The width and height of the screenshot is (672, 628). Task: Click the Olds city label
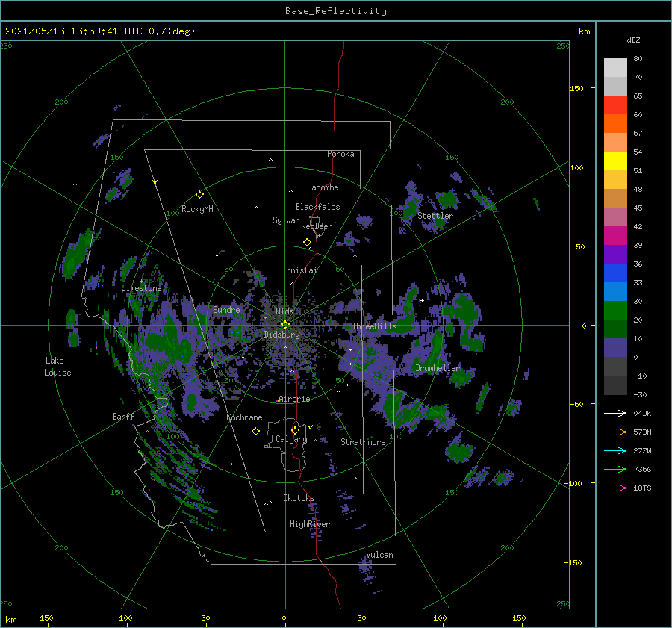284,311
